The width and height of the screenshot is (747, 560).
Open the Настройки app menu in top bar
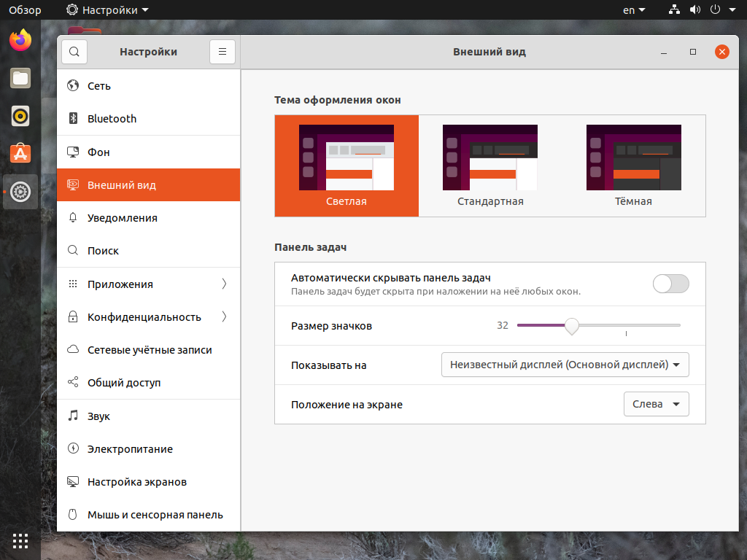coord(107,10)
